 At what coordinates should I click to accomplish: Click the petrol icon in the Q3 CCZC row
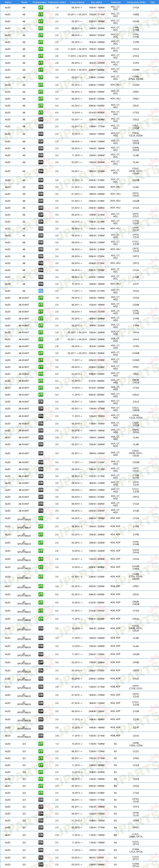(41, 751)
